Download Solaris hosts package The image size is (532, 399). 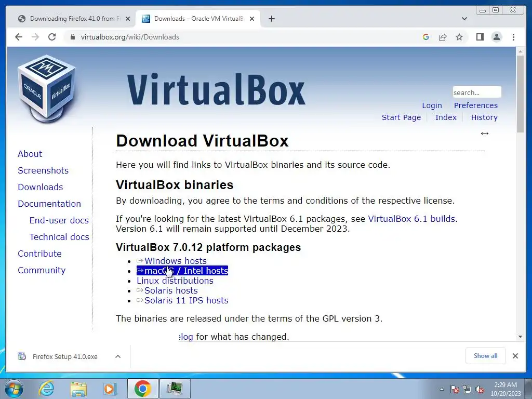pos(171,290)
